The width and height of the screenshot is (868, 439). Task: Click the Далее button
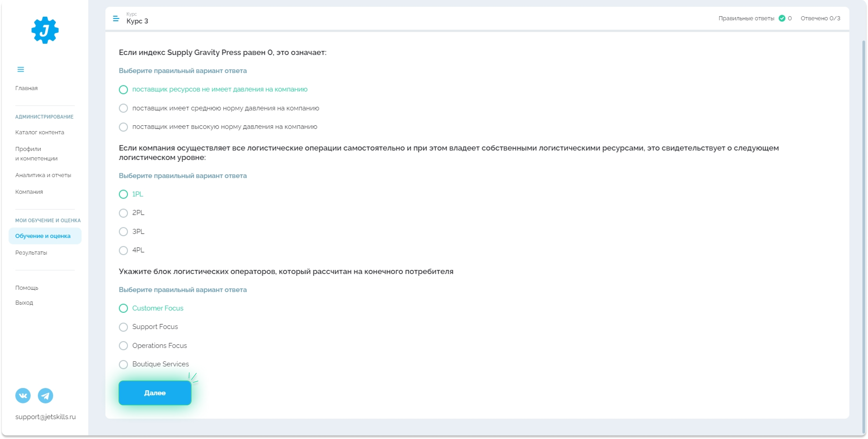(x=155, y=393)
